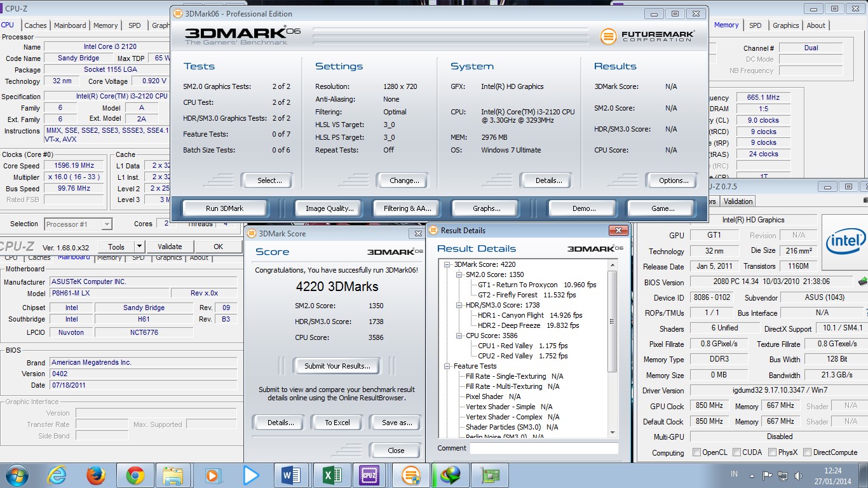The height and width of the screenshot is (488, 868).
Task: Collapse the CPU Score: 3586 node
Action: coord(459,335)
